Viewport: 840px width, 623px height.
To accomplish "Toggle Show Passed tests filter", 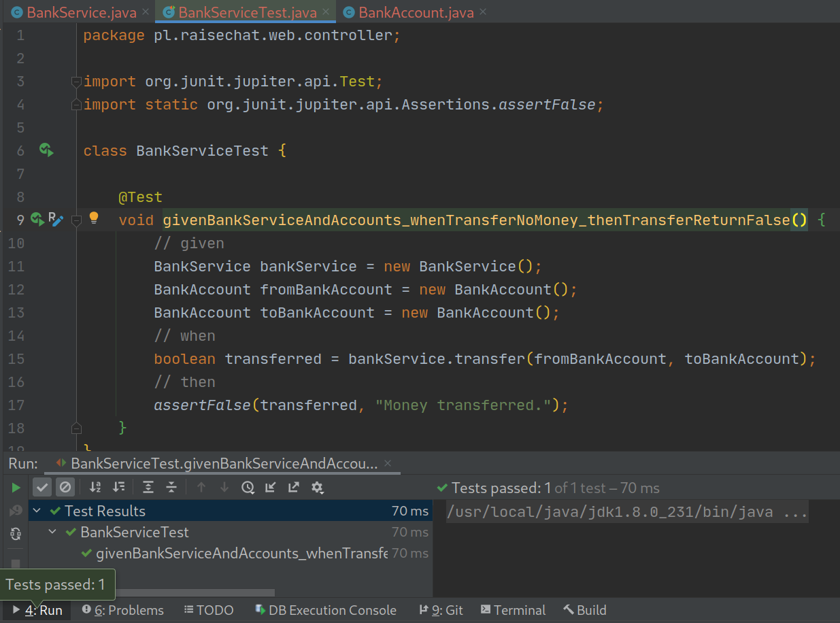I will coord(42,488).
